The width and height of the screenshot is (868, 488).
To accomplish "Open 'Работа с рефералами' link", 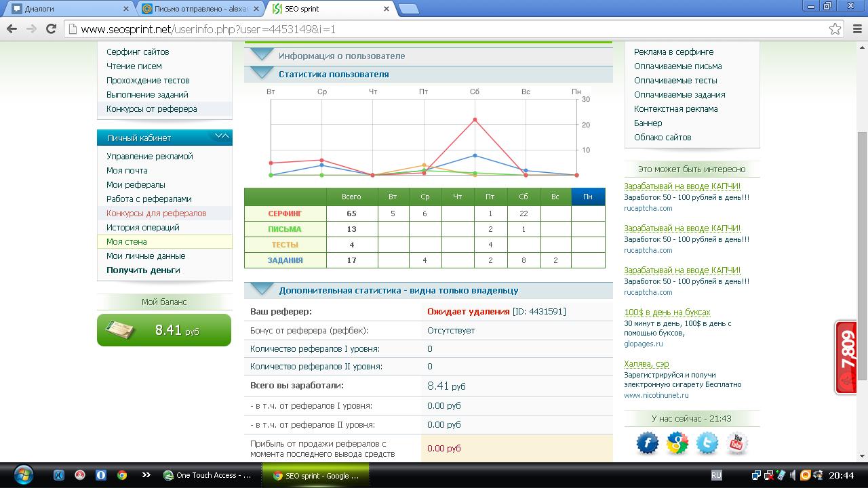I will tap(149, 199).
